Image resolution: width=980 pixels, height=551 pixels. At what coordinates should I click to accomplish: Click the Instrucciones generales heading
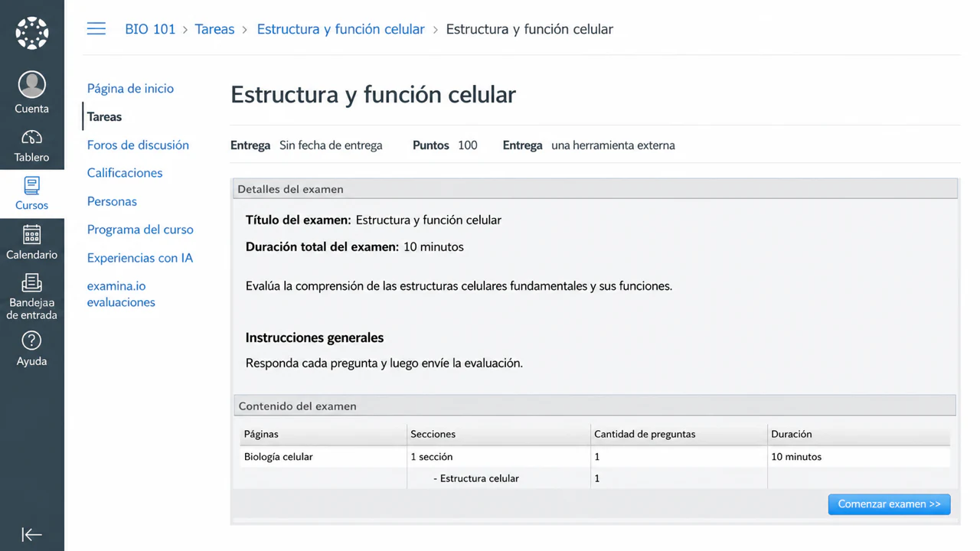tap(315, 337)
